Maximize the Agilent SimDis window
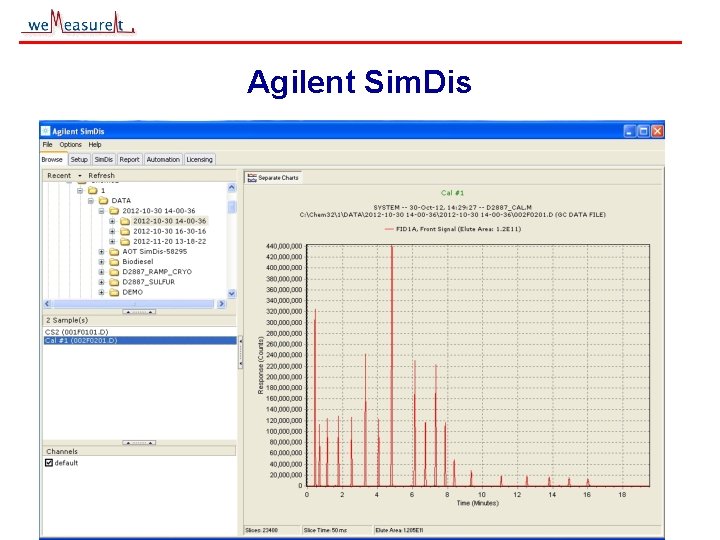This screenshot has height=540, width=720. [x=644, y=131]
